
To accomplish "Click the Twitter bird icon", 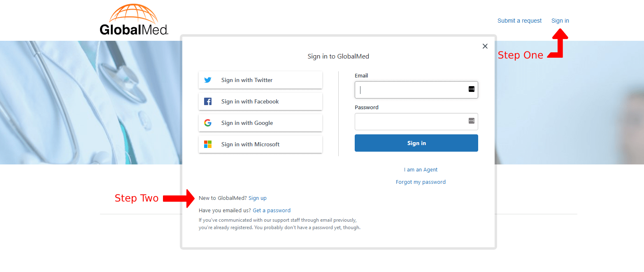I will click(x=208, y=80).
